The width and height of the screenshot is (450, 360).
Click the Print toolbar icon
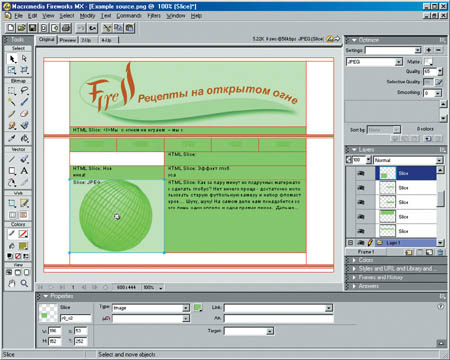(66, 28)
